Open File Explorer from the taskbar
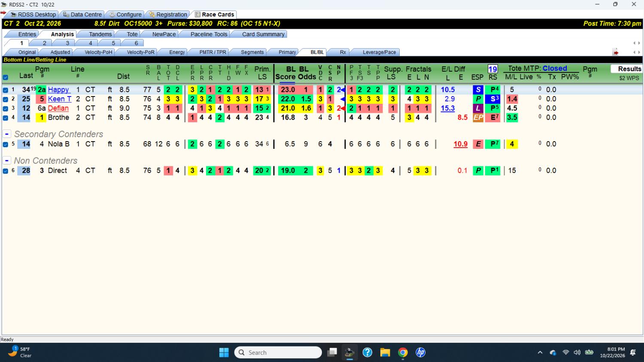This screenshot has height=362, width=644. [x=385, y=353]
